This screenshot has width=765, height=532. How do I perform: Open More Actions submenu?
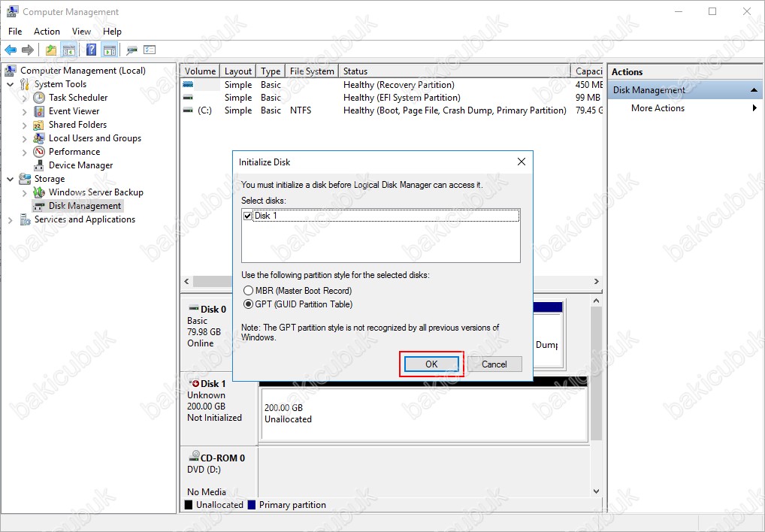(x=685, y=108)
